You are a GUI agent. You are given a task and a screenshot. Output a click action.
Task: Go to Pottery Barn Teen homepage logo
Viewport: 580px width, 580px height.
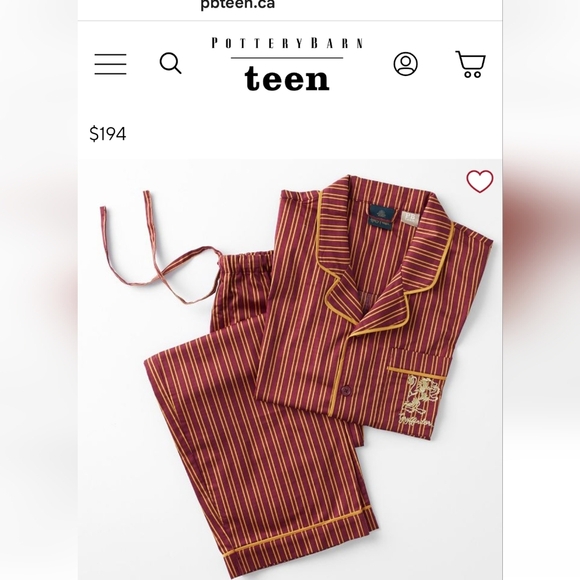287,64
